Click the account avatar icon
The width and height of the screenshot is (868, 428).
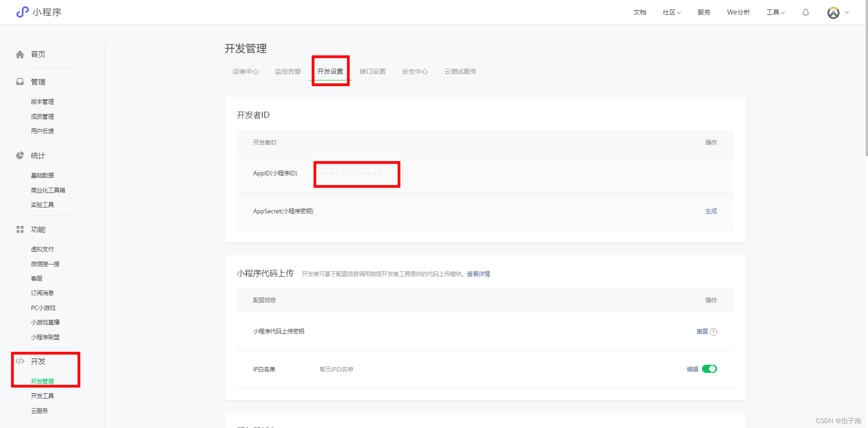(x=832, y=12)
